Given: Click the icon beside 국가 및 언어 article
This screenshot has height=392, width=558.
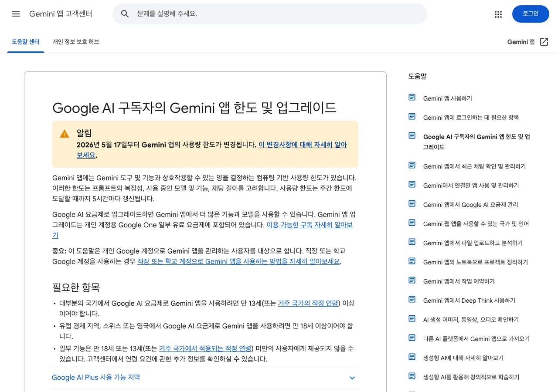Looking at the screenshot, I should tap(412, 223).
